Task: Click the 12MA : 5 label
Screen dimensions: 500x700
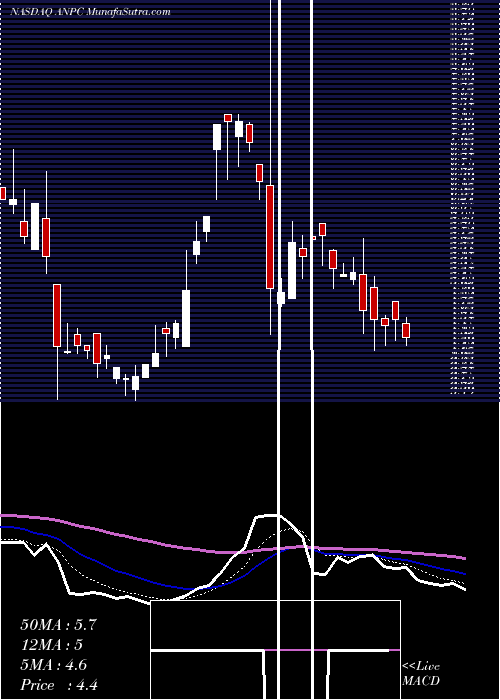Action: coord(52,645)
